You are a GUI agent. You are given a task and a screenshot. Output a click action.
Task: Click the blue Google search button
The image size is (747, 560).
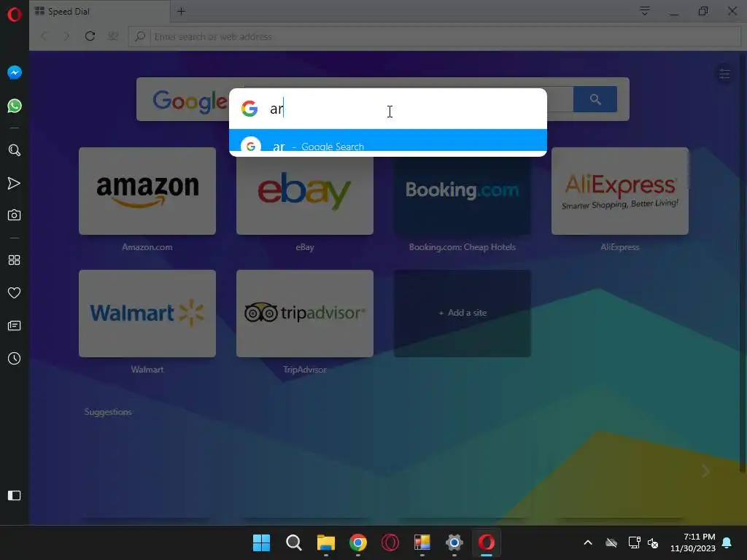(595, 99)
